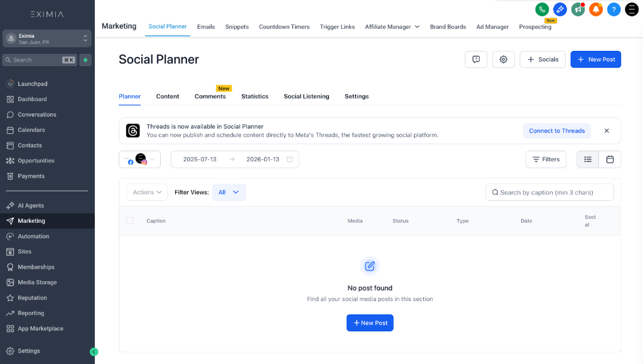643x364 pixels.
Task: Open the date range calendar picker icon
Action: (x=289, y=159)
